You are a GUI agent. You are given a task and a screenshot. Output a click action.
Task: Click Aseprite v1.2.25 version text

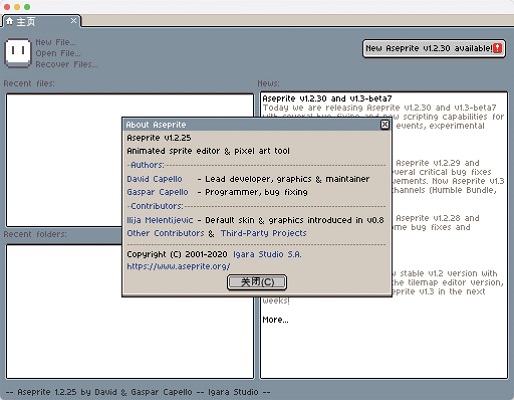pyautogui.click(x=159, y=138)
